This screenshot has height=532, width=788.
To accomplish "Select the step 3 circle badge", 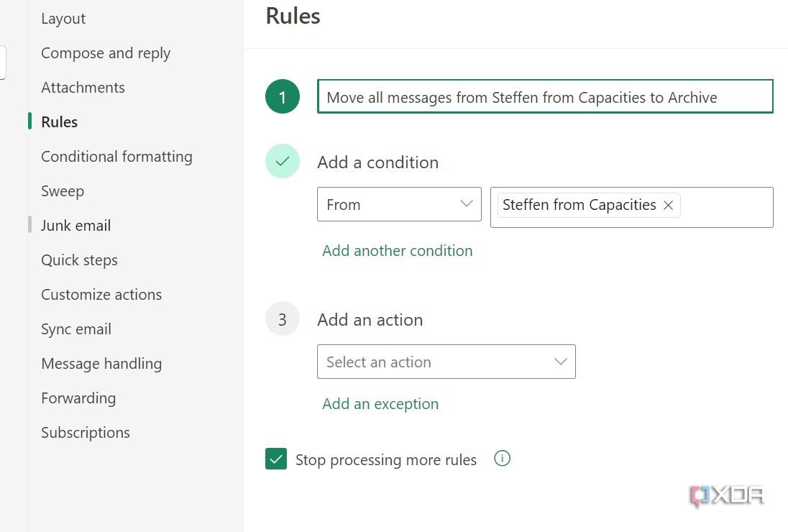I will click(x=282, y=318).
